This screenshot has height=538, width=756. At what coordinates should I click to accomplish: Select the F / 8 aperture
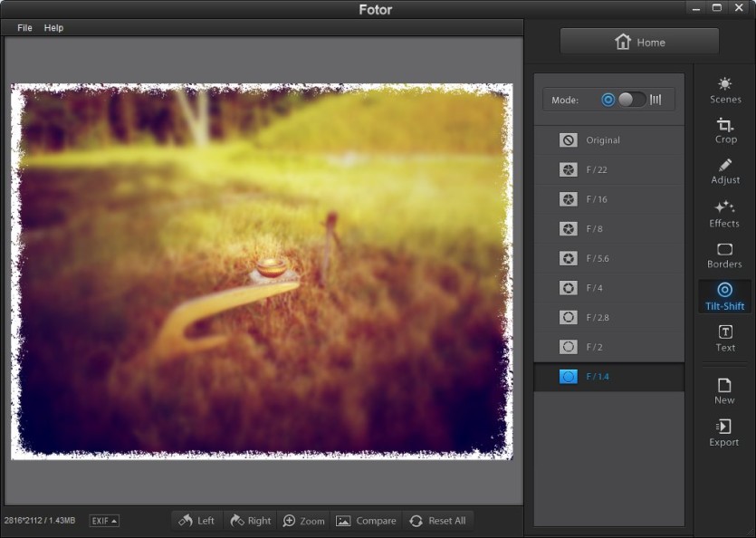click(609, 229)
